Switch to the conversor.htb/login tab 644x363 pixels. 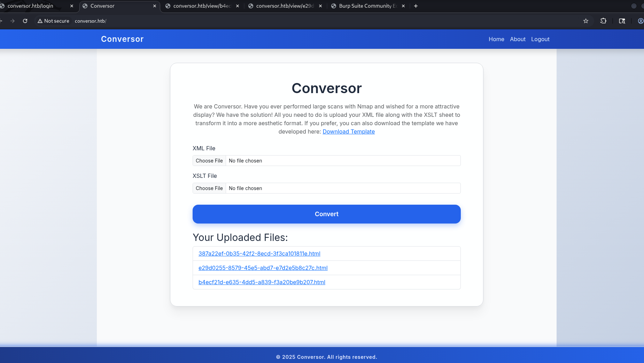[31, 6]
